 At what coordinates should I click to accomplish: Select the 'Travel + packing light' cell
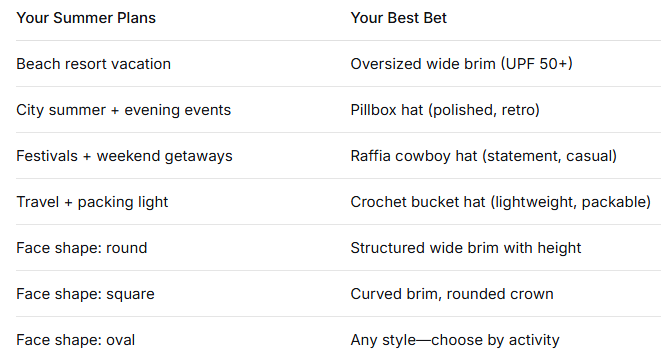[92, 202]
